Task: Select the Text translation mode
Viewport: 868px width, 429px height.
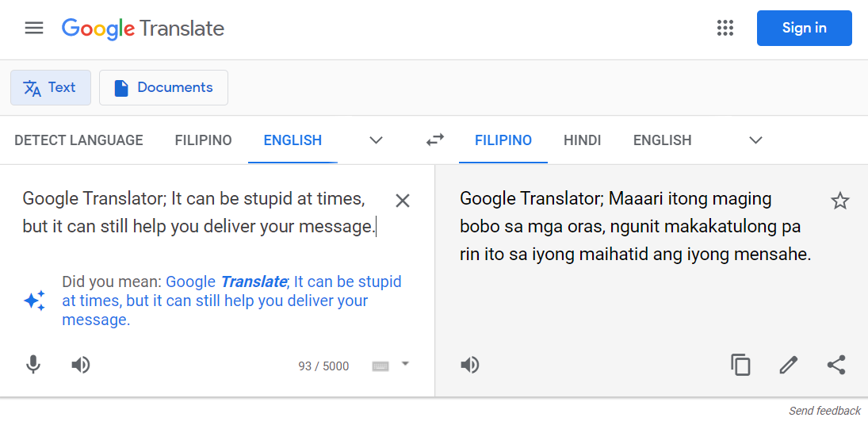Action: pos(51,87)
